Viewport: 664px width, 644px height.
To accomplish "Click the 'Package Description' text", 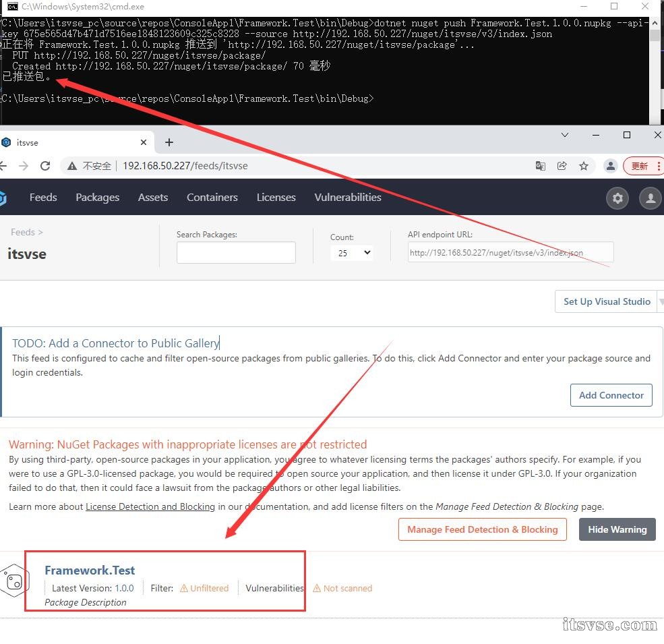I will click(86, 602).
